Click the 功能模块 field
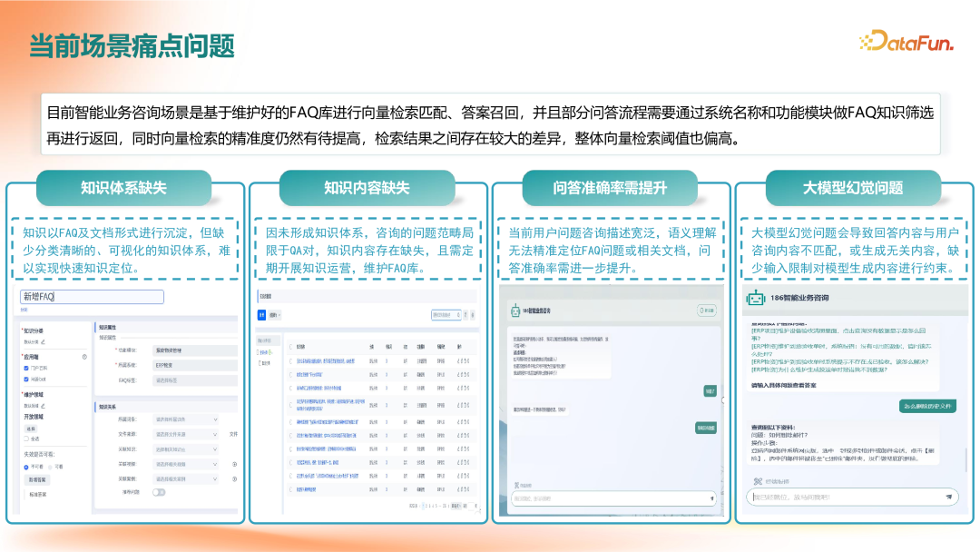 (x=195, y=350)
